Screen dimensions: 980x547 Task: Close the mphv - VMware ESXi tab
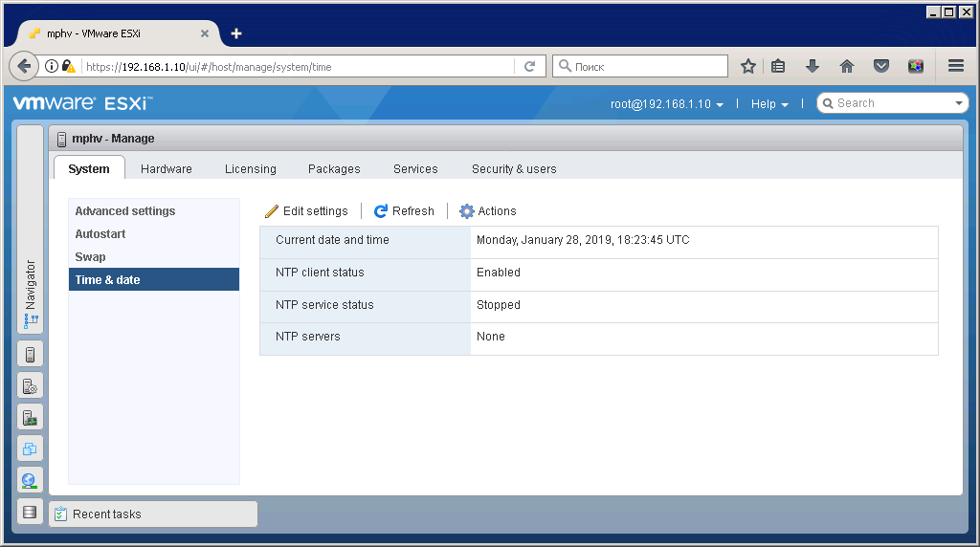tap(205, 33)
